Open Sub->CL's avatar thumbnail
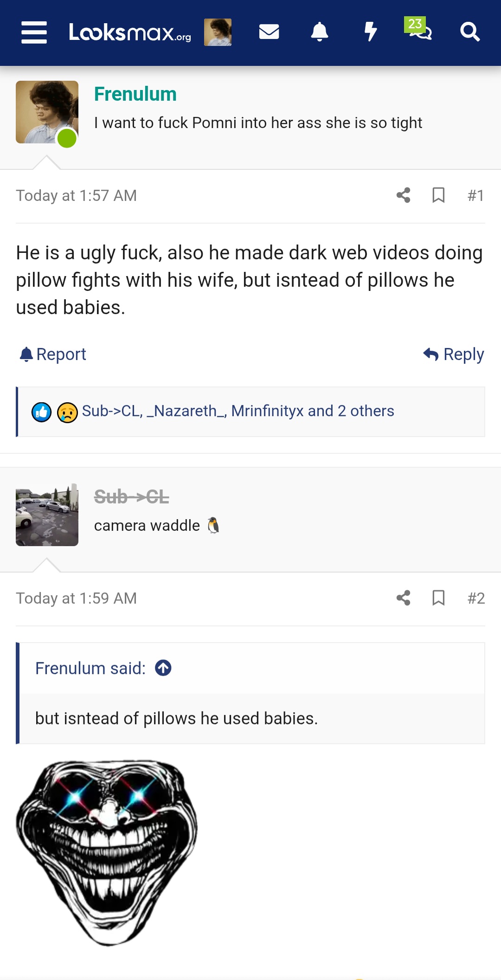 pos(47,515)
